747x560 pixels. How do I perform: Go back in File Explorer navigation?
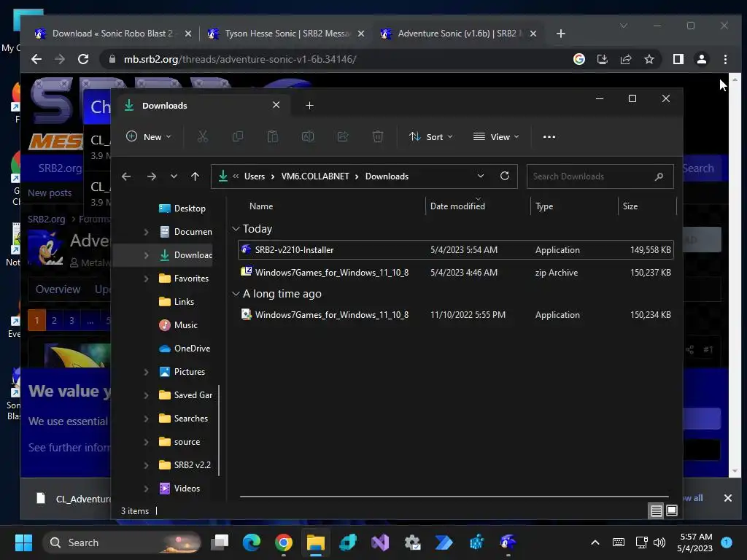coord(125,176)
